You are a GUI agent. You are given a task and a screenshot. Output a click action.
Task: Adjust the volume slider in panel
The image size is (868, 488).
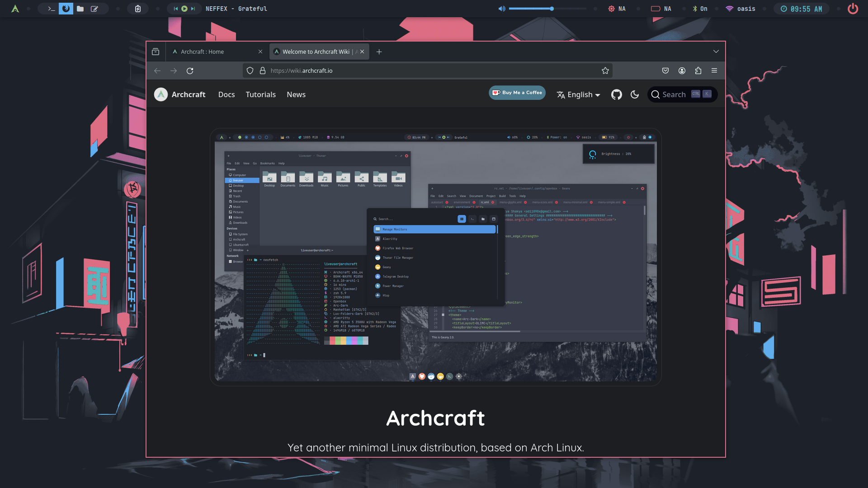(x=552, y=9)
